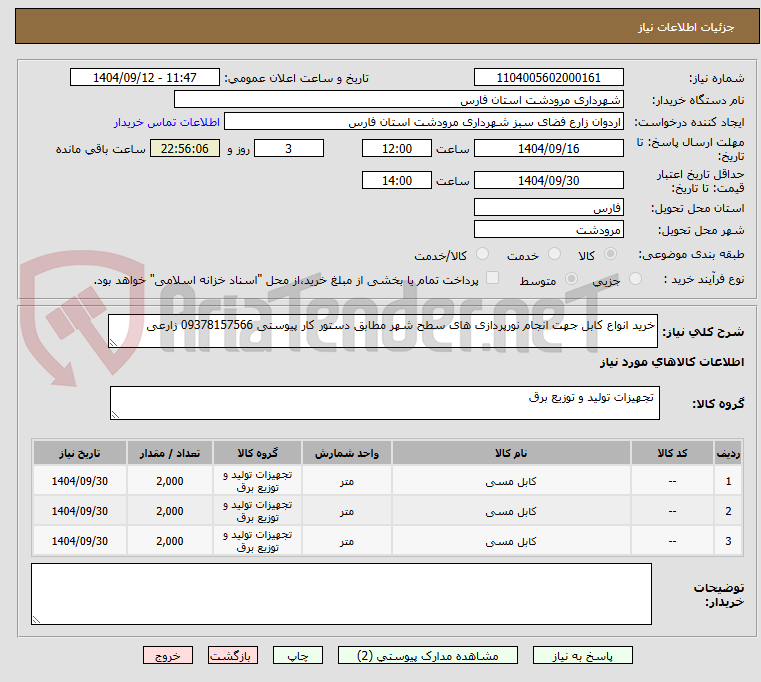The image size is (761, 682).
Task: Click the خروج exit button
Action: point(167,655)
